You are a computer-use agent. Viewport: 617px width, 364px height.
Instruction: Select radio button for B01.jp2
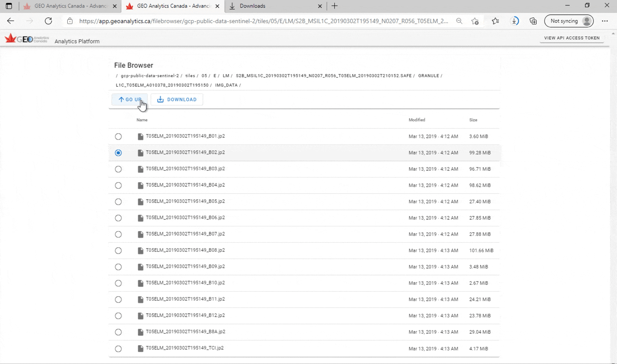[118, 137]
